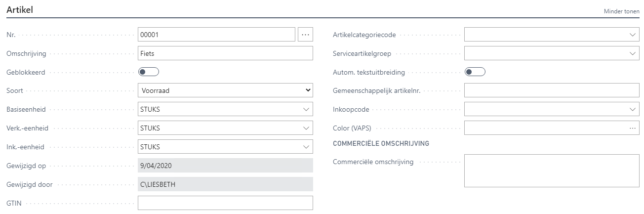The height and width of the screenshot is (214, 644).
Task: Open the Serviceartikelgroep dropdown
Action: 633,53
